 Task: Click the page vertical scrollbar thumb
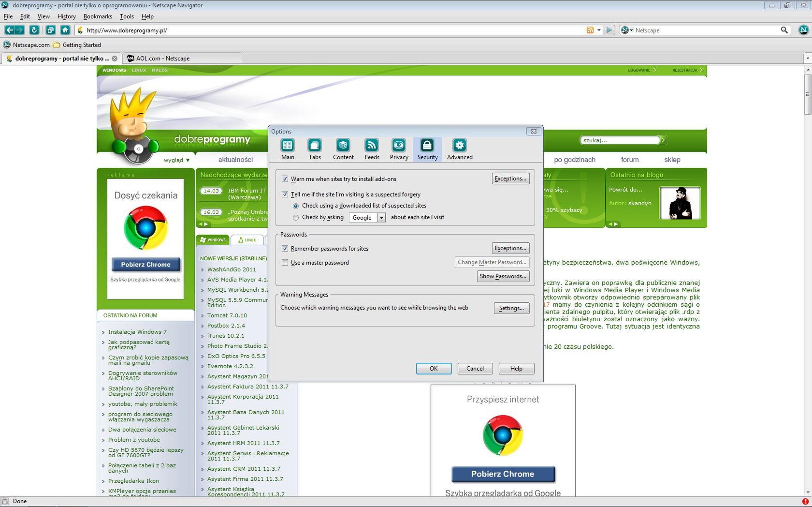pos(808,94)
